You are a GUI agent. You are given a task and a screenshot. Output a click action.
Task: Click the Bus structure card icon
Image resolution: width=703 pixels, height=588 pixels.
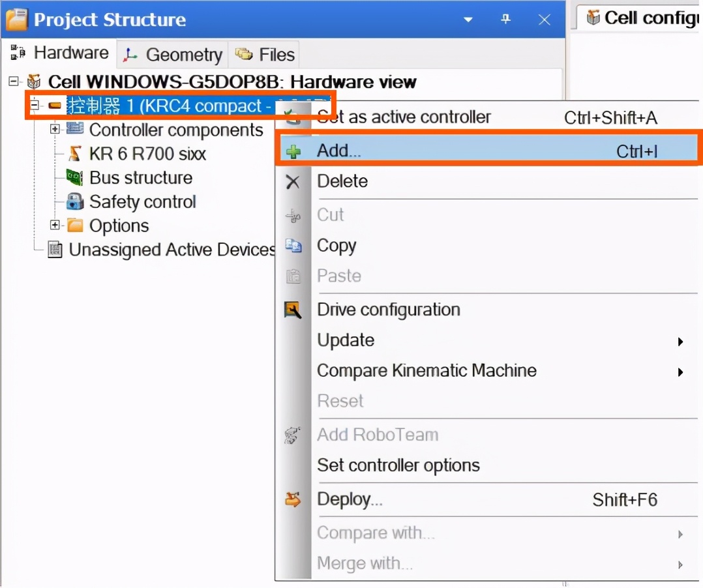coord(75,177)
